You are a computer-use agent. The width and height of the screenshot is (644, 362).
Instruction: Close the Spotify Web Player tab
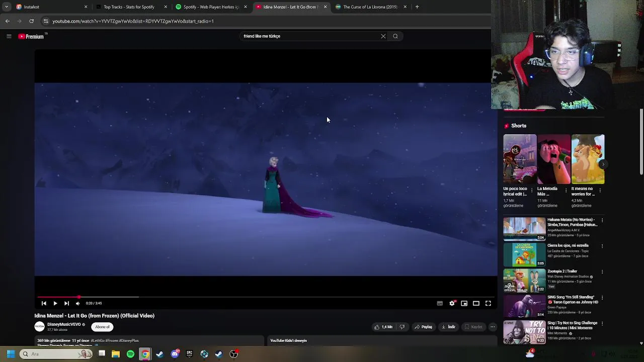(246, 7)
